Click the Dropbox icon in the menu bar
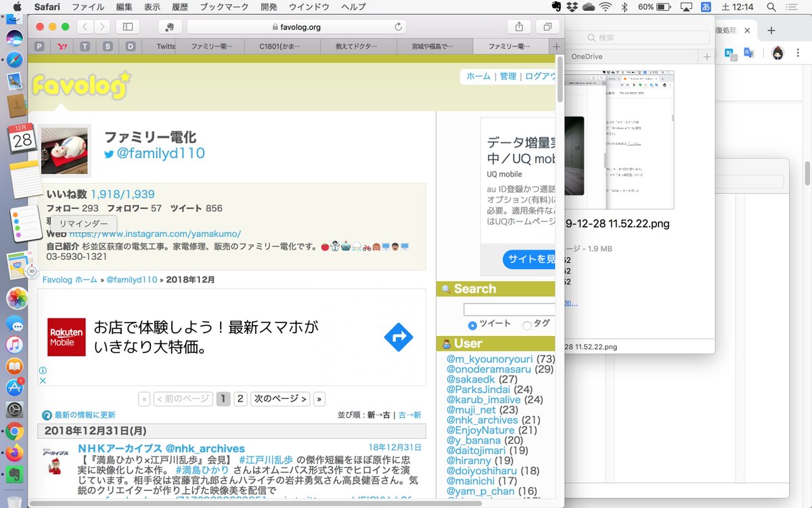Viewport: 812px width, 508px height. point(572,7)
